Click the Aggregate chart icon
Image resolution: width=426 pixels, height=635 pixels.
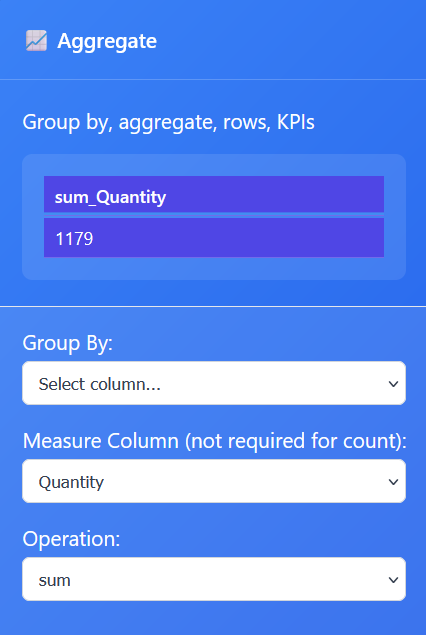36,41
